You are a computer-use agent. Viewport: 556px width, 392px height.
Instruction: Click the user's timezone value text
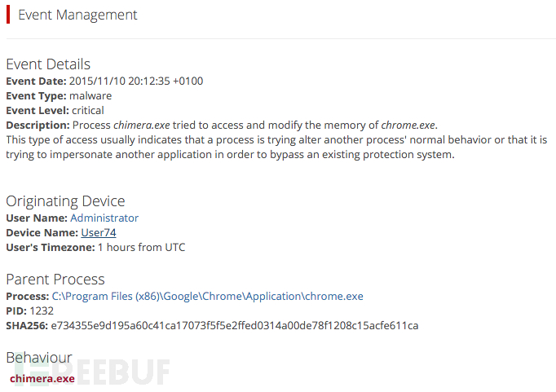pyautogui.click(x=141, y=247)
